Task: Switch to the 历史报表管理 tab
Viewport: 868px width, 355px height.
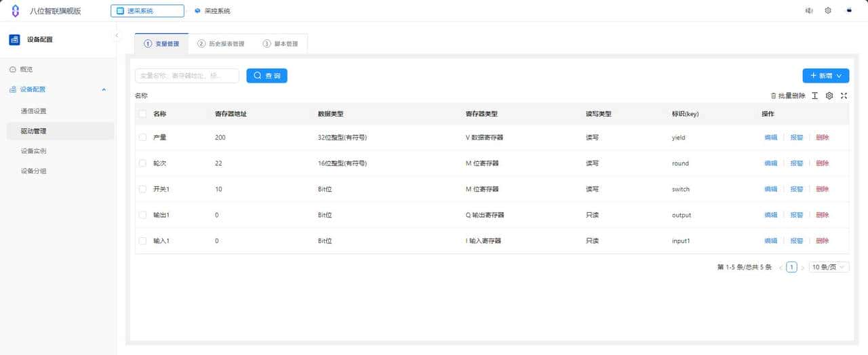Action: click(221, 44)
